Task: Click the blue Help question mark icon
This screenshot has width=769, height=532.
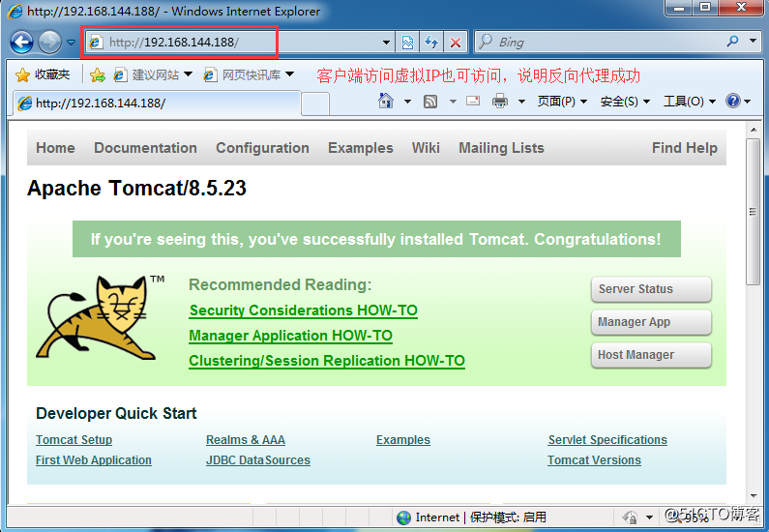Action: click(x=733, y=101)
